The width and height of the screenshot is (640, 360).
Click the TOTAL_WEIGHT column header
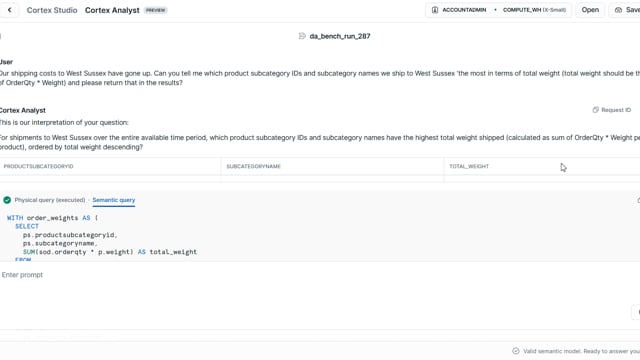click(x=469, y=166)
